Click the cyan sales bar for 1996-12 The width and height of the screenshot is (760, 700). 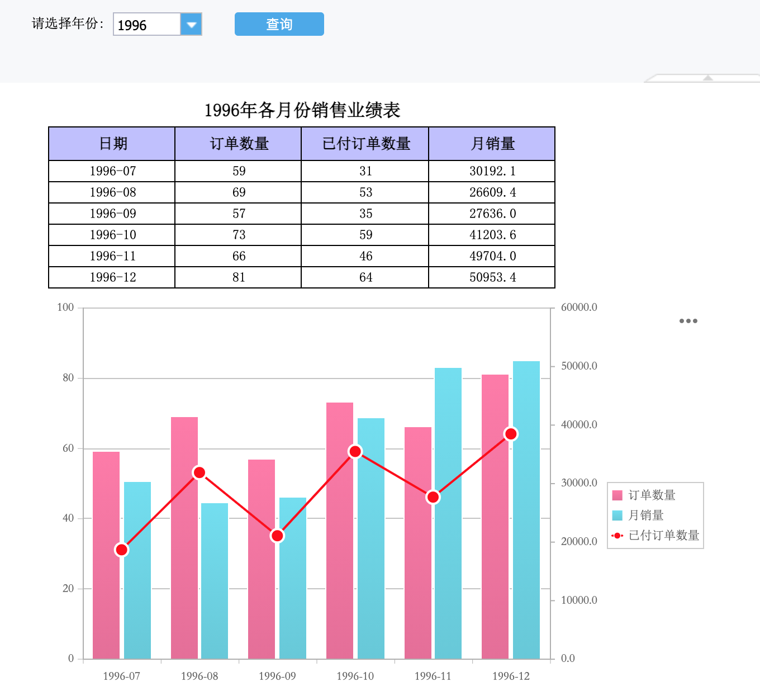[x=526, y=510]
